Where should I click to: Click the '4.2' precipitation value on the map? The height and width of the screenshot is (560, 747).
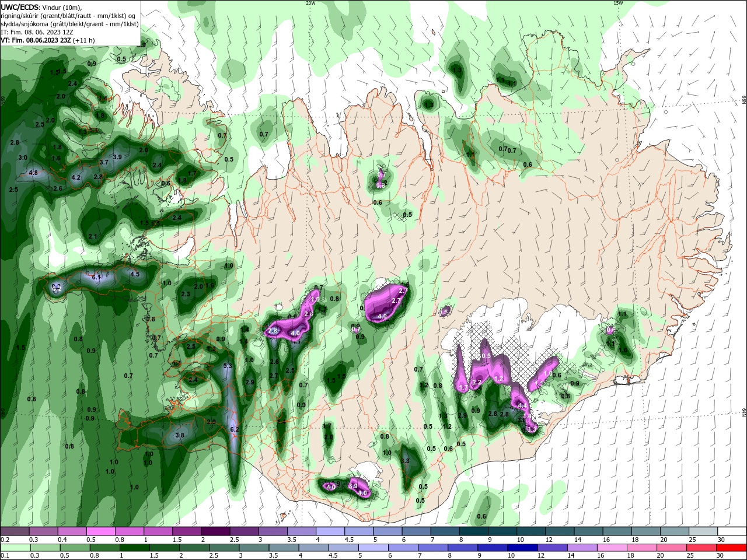coord(76,177)
